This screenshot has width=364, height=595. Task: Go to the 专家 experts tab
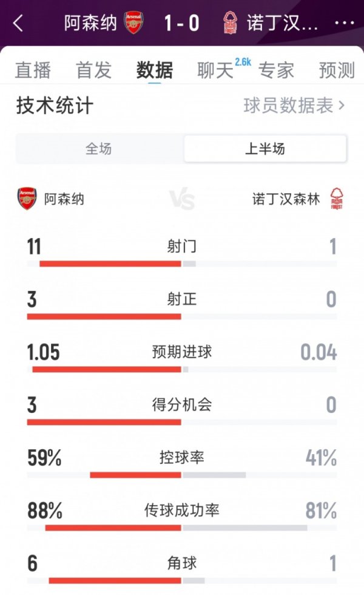(276, 70)
